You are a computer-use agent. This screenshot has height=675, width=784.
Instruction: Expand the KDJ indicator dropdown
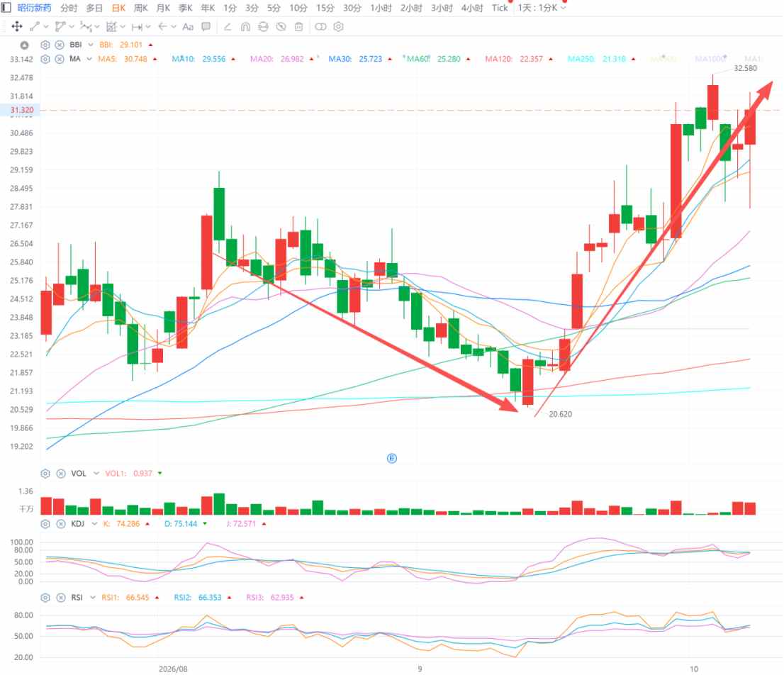coord(94,524)
